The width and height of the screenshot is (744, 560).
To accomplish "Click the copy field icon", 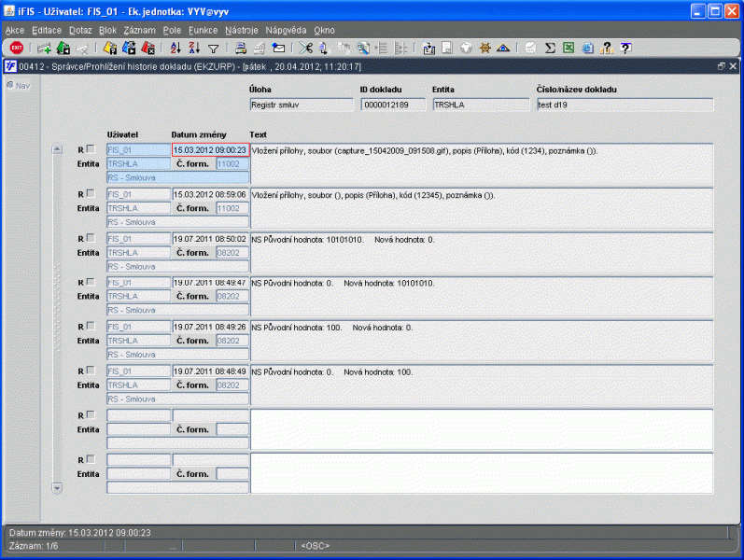I will point(324,48).
